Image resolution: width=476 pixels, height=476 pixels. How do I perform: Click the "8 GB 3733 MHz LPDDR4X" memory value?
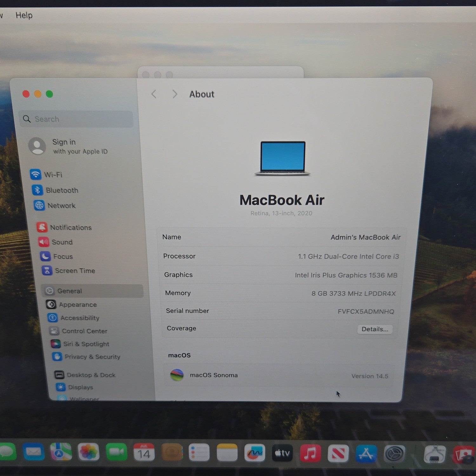pyautogui.click(x=354, y=294)
